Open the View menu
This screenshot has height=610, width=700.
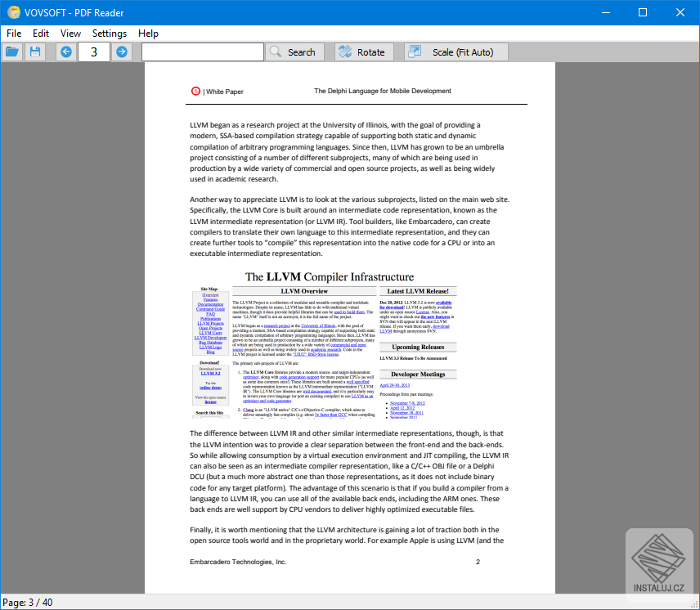point(70,34)
